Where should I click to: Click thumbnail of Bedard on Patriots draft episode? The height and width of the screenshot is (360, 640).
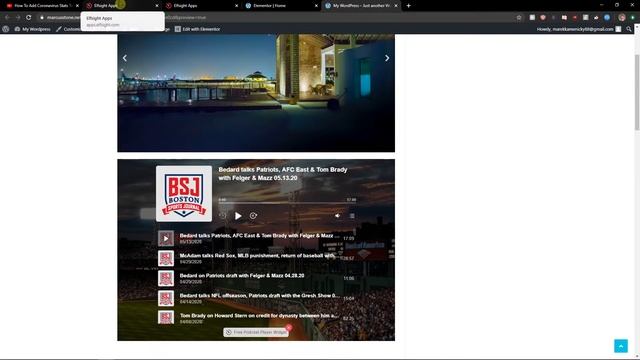point(166,278)
